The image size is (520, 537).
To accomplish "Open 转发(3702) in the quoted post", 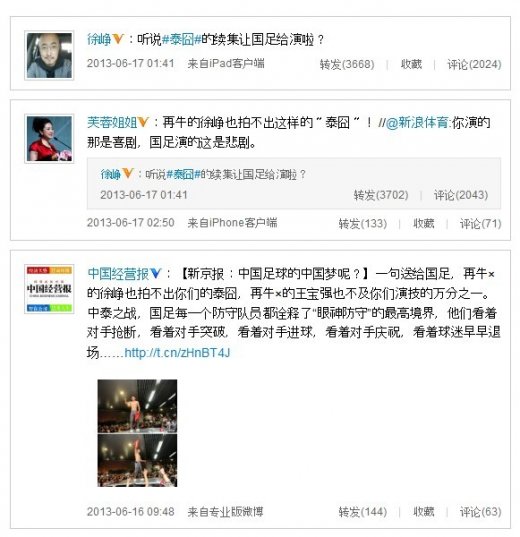I will point(381,195).
